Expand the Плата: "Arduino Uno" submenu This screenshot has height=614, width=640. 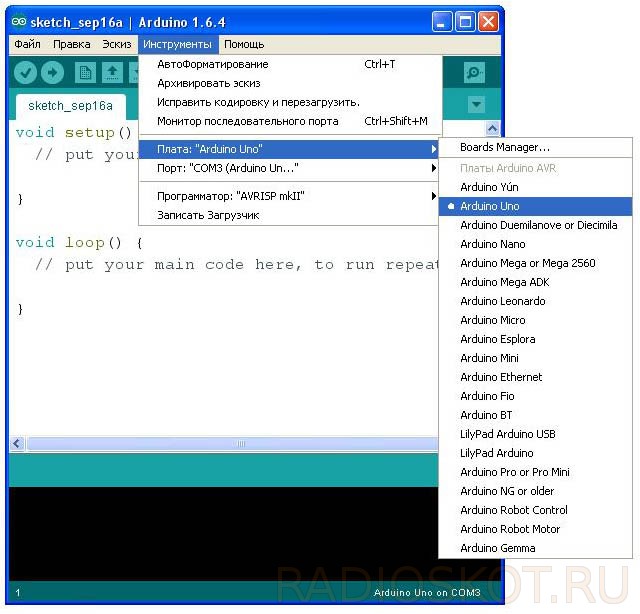click(289, 149)
